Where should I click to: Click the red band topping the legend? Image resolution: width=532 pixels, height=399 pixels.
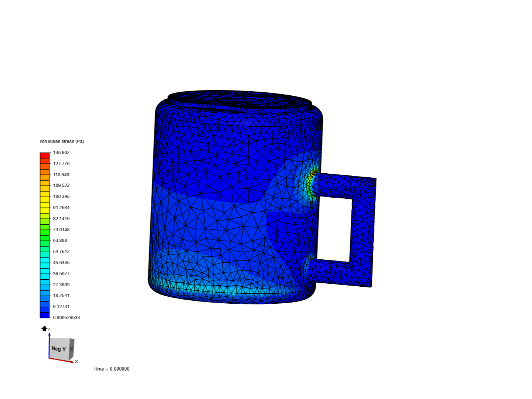[x=45, y=155]
